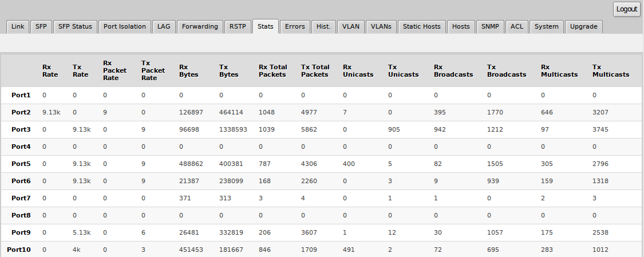Select the Hist. tab
This screenshot has height=257, width=644.
pyautogui.click(x=323, y=26)
